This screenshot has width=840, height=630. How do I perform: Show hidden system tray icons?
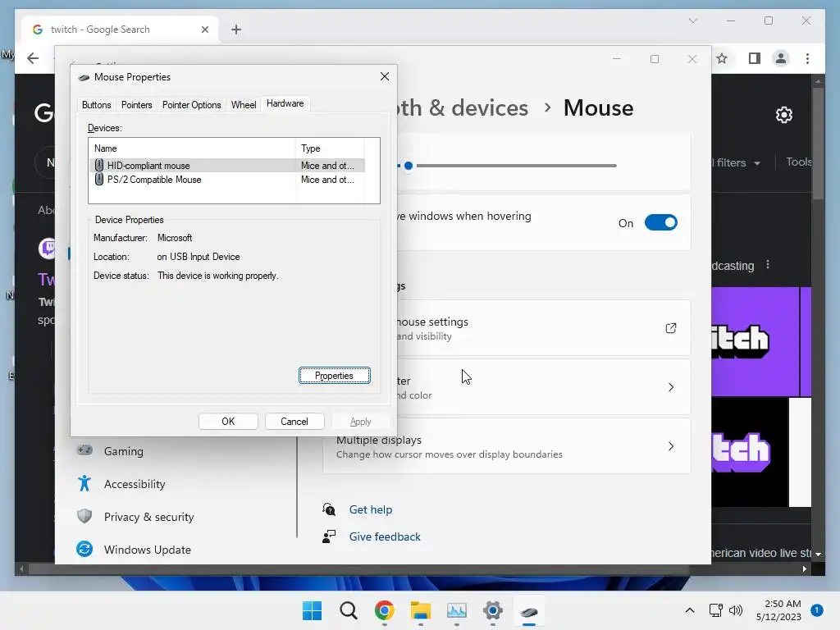pos(689,610)
